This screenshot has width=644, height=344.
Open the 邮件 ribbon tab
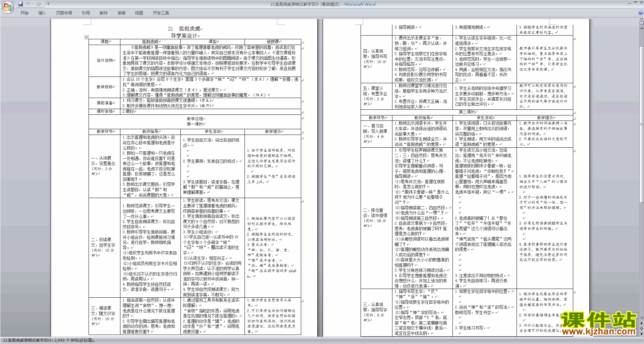104,13
